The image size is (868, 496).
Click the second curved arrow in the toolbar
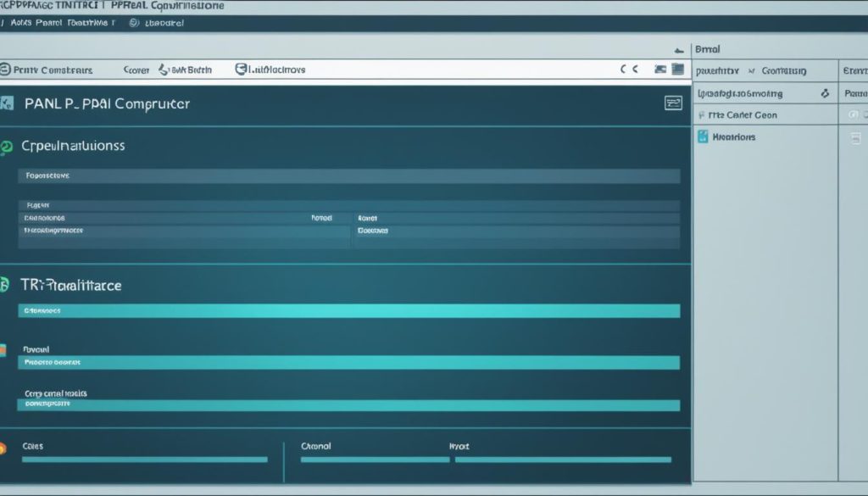636,70
